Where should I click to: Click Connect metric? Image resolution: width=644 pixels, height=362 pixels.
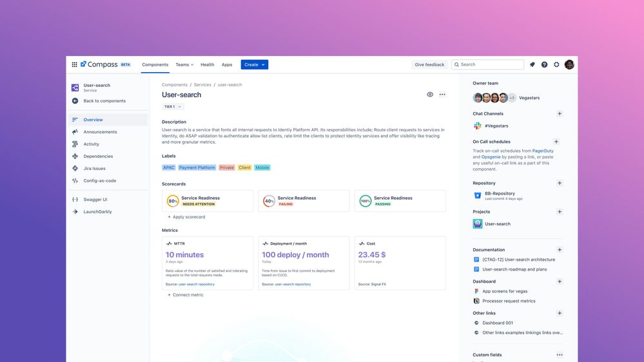point(185,295)
